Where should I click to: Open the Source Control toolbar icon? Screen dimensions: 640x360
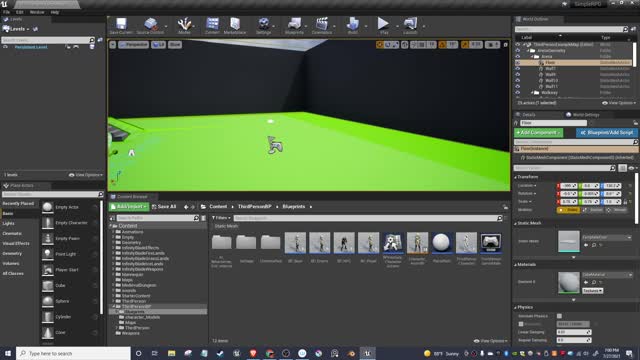click(150, 25)
